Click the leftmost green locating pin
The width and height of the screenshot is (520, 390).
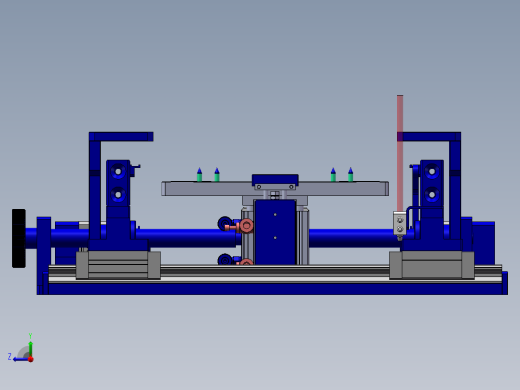(x=199, y=175)
